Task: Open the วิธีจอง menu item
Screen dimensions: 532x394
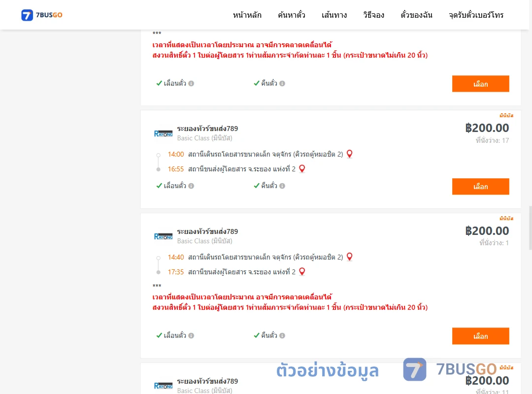Action: pyautogui.click(x=373, y=15)
